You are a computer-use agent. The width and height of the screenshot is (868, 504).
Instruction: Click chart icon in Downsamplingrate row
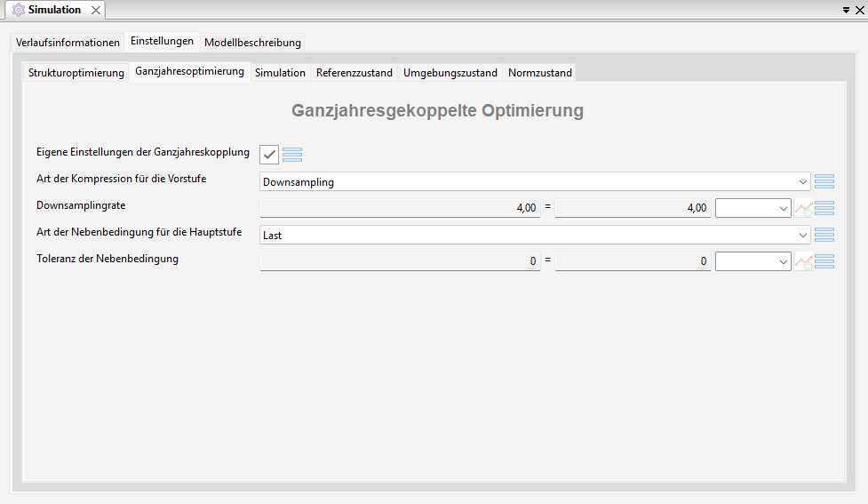(803, 209)
